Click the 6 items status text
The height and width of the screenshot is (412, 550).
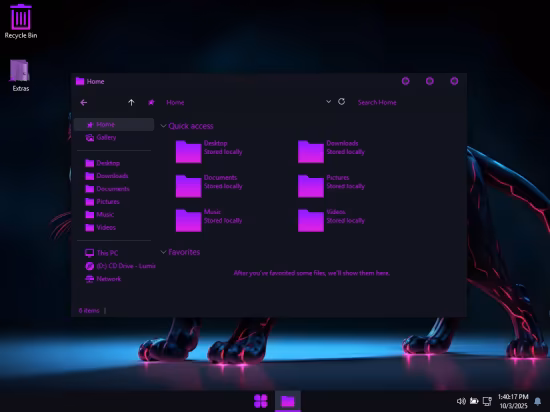coord(89,311)
